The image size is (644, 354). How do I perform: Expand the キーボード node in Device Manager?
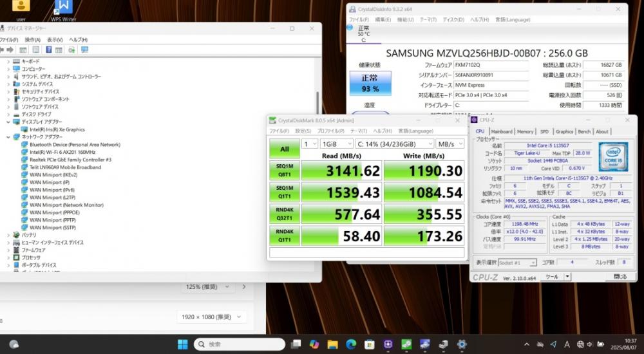[8, 61]
